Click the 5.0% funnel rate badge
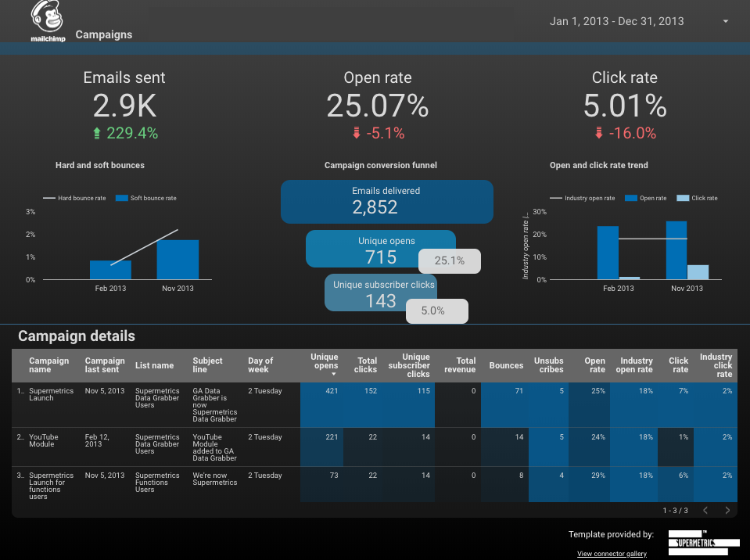 point(437,311)
